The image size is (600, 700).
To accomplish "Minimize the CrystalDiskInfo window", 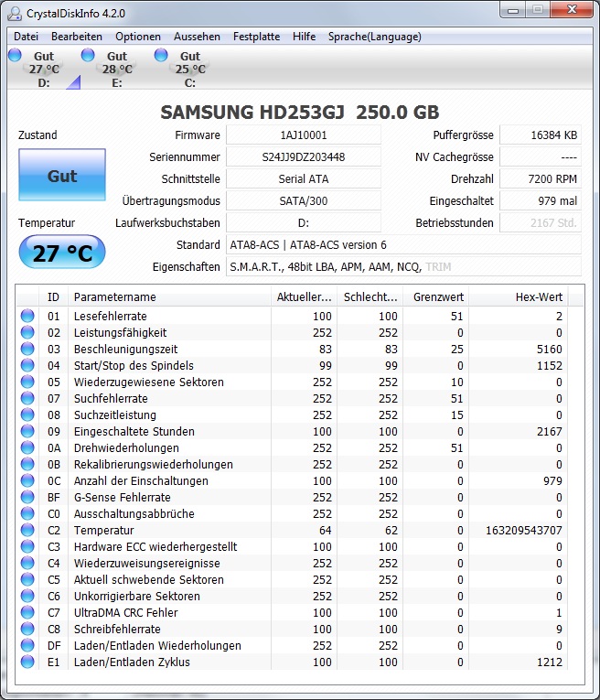I will pyautogui.click(x=512, y=10).
